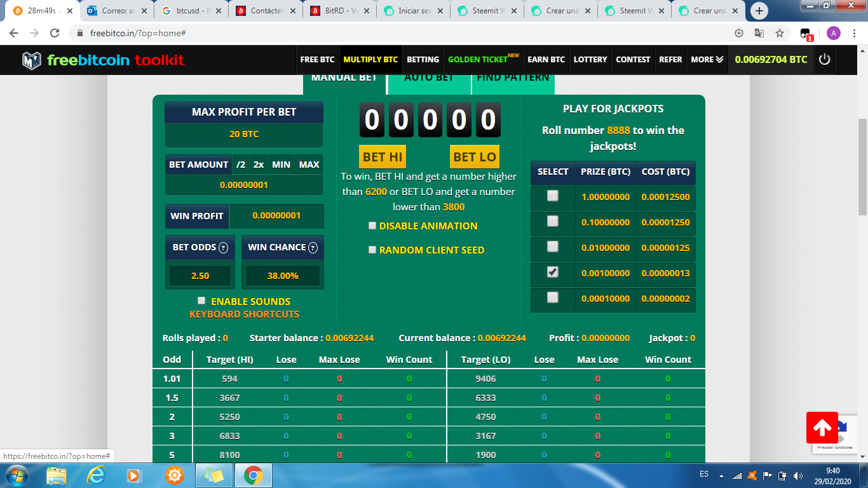Open the volume control in system tray
The width and height of the screenshot is (868, 488).
[x=798, y=475]
